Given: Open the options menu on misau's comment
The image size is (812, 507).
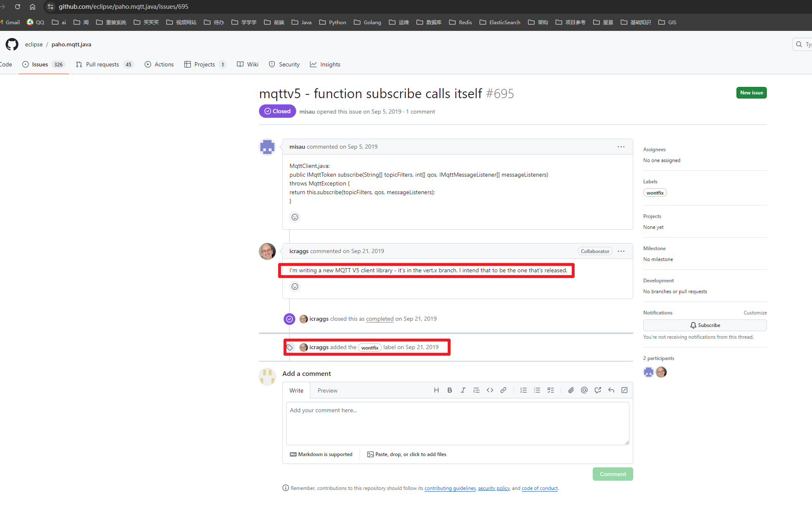Looking at the screenshot, I should click(x=621, y=147).
